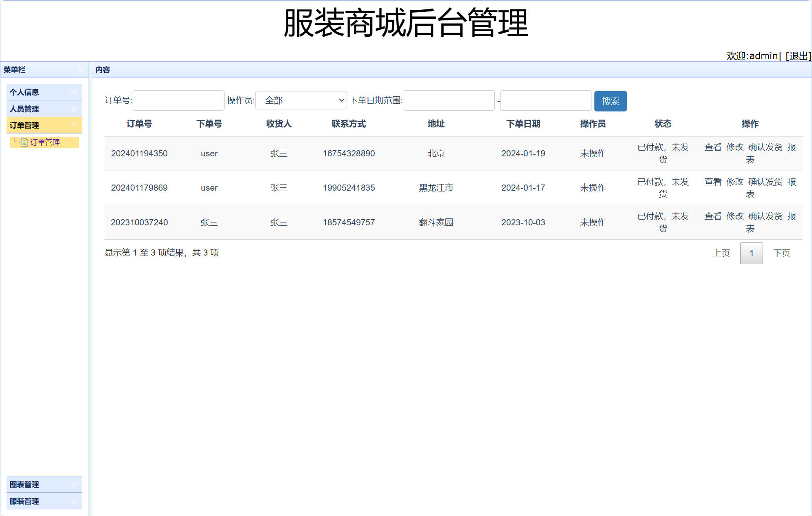Viewport: 812px width, 516px height.
Task: Expand the 人员管理 section chevron
Action: coord(74,109)
